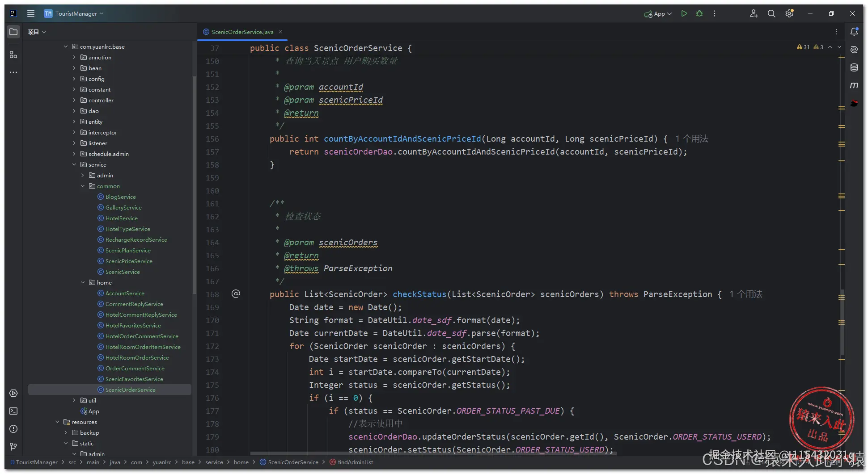
Task: Open the Project tool window folder icon
Action: [13, 32]
